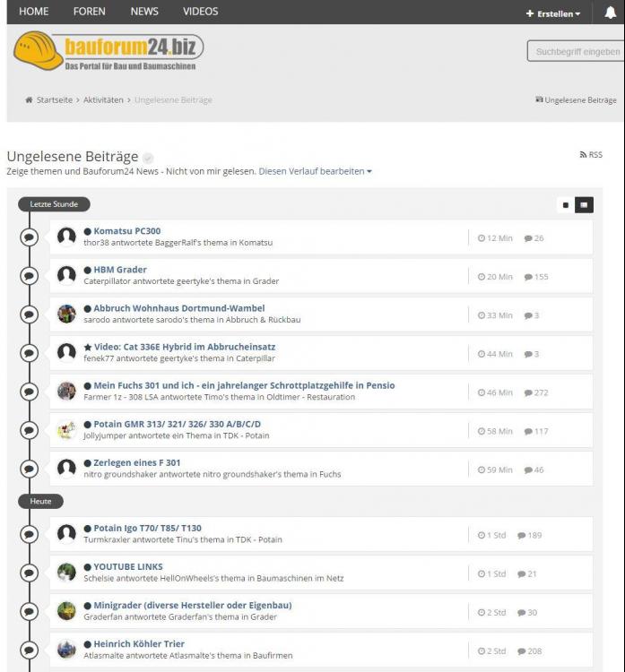Open topic HBM Grader
Image resolution: width=625 pixels, height=672 pixels.
(x=120, y=270)
